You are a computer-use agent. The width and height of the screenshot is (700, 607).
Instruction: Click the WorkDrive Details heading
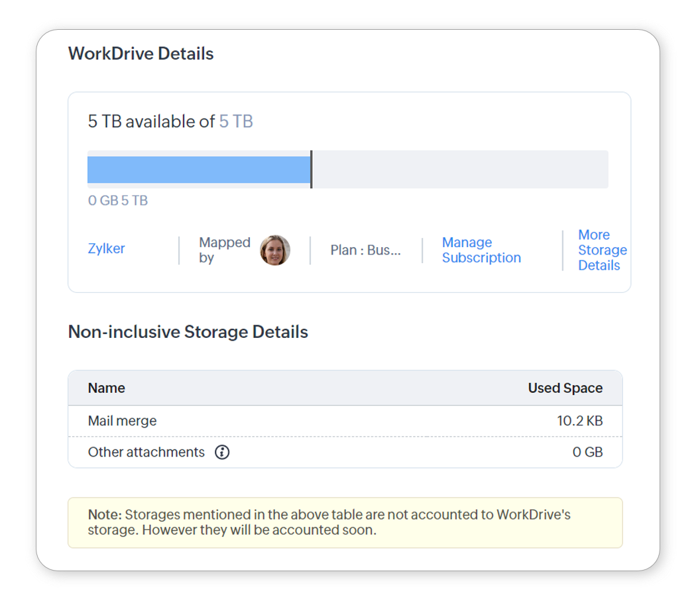coord(141,54)
